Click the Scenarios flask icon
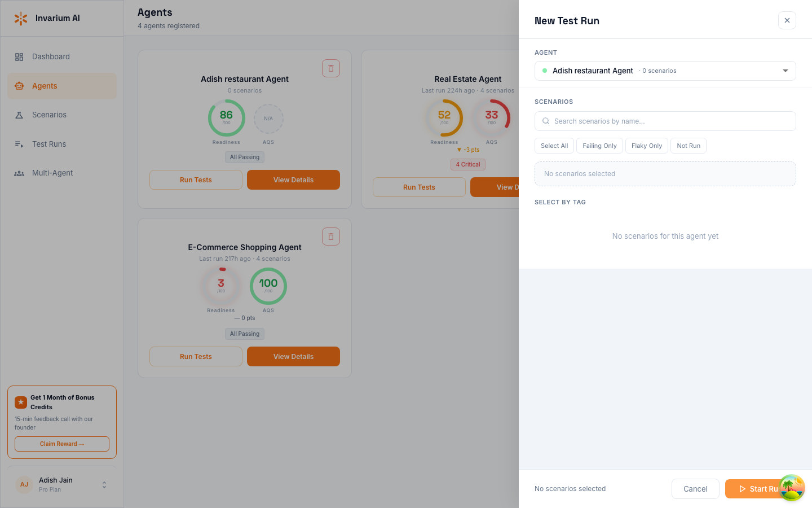The image size is (812, 508). [19, 115]
